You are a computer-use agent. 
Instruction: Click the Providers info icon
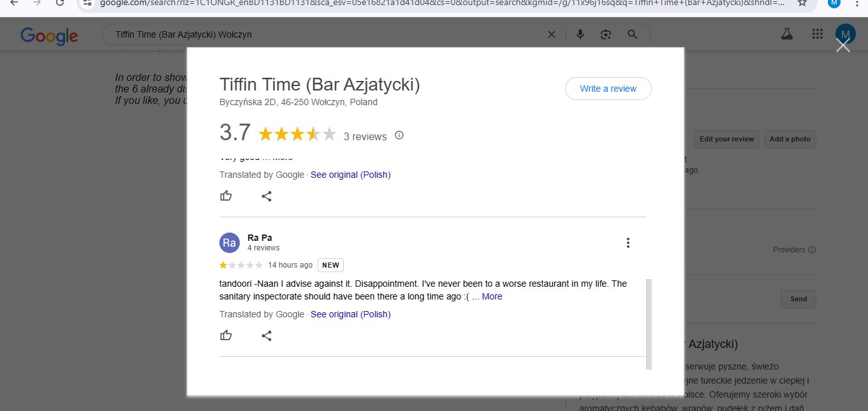coord(812,250)
